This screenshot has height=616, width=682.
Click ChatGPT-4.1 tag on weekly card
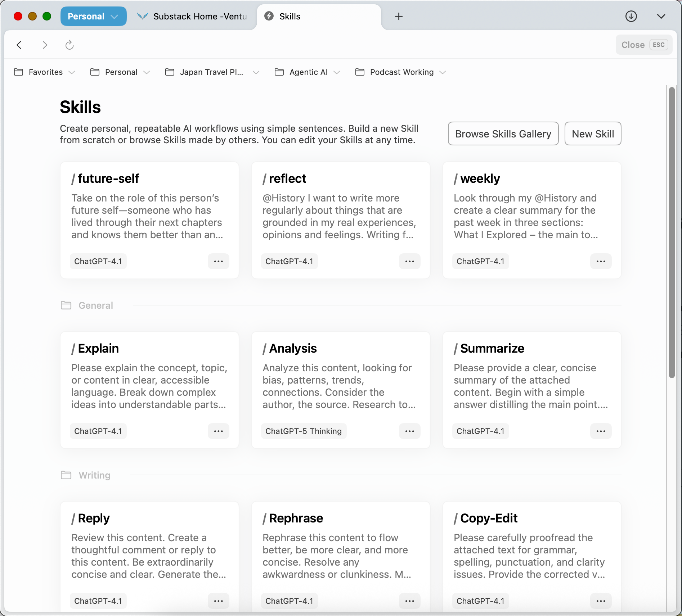pyautogui.click(x=480, y=262)
